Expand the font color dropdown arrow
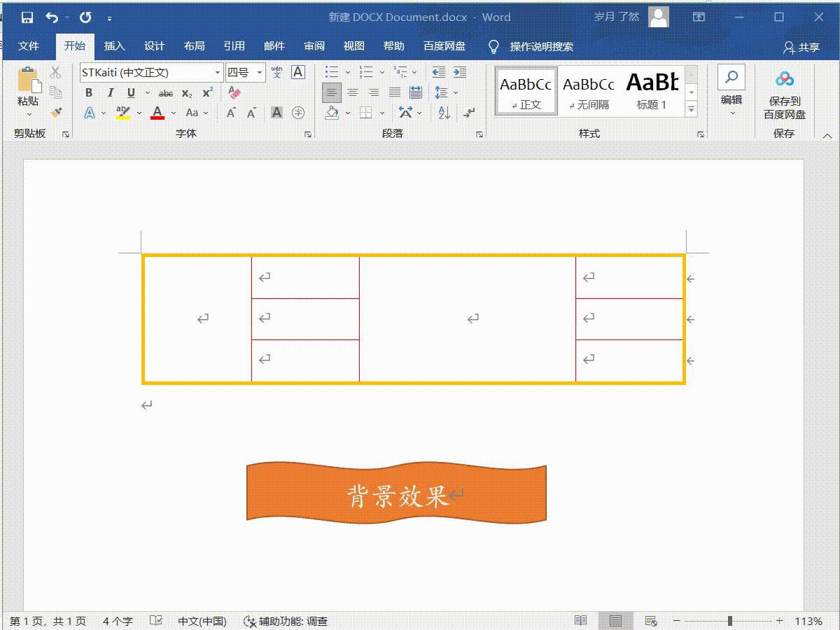 (x=172, y=113)
